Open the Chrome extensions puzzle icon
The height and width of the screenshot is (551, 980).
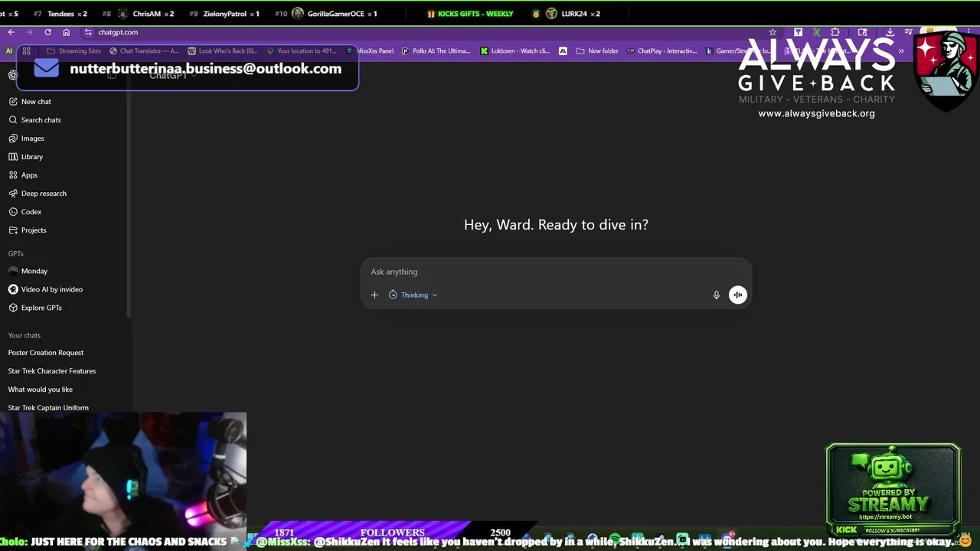tap(835, 32)
